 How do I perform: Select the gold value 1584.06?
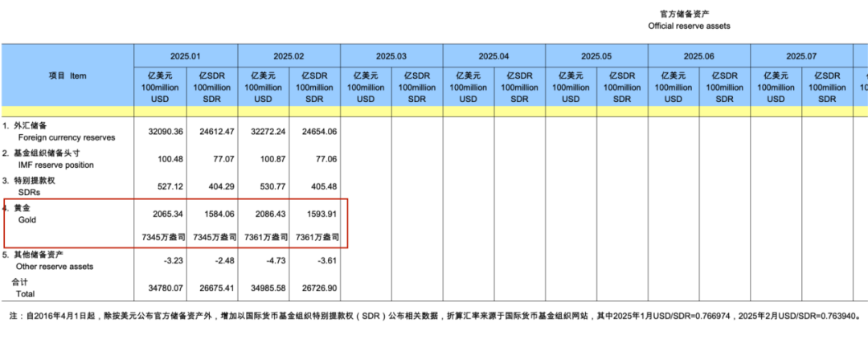pyautogui.click(x=219, y=214)
